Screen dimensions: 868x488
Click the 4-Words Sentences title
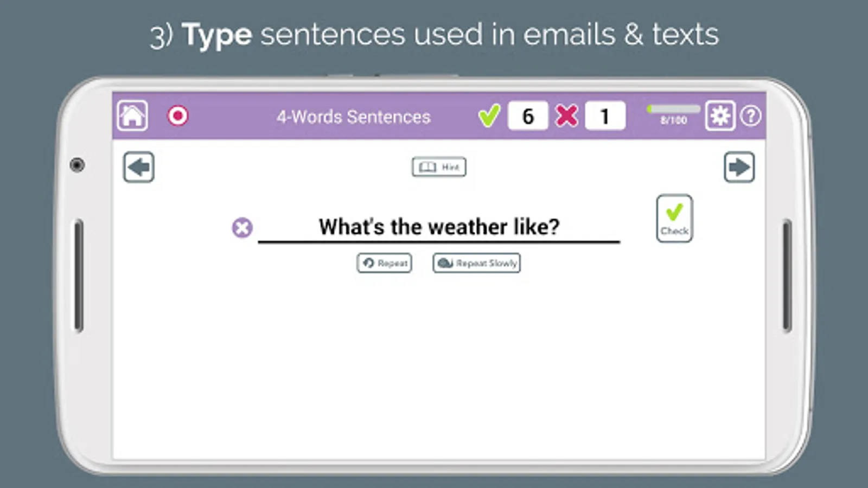tap(353, 117)
